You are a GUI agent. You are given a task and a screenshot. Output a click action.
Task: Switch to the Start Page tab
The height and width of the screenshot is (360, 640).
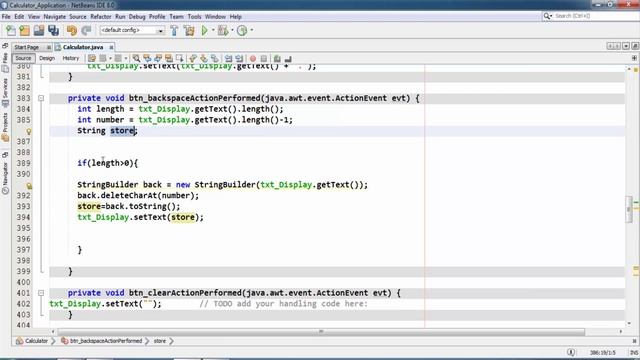(27, 47)
